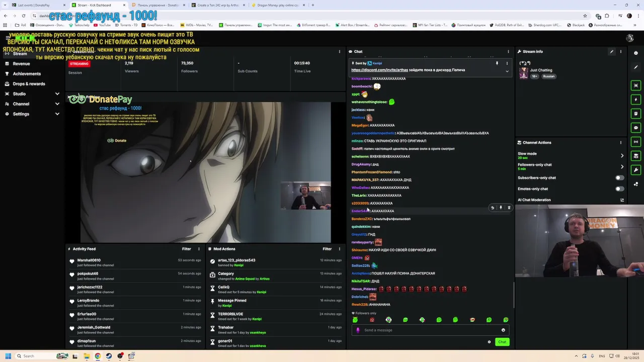644x362 pixels.
Task: Open the YouTube bookmark
Action: click(x=102, y=25)
